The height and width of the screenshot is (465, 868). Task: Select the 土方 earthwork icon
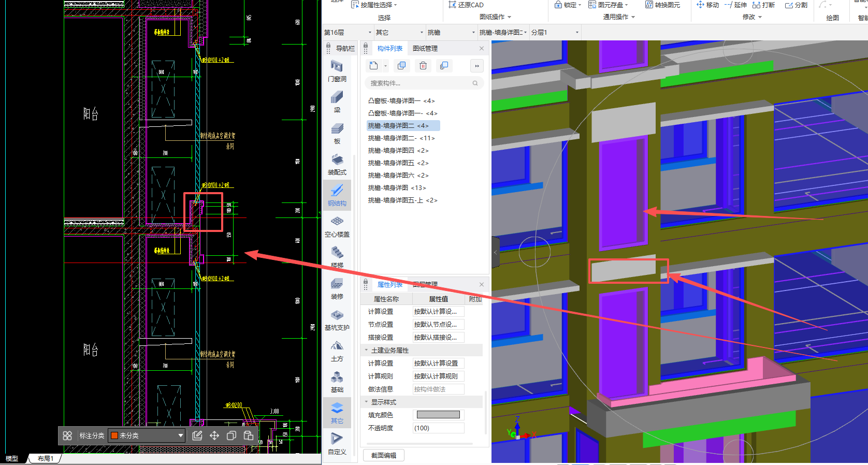pos(337,350)
